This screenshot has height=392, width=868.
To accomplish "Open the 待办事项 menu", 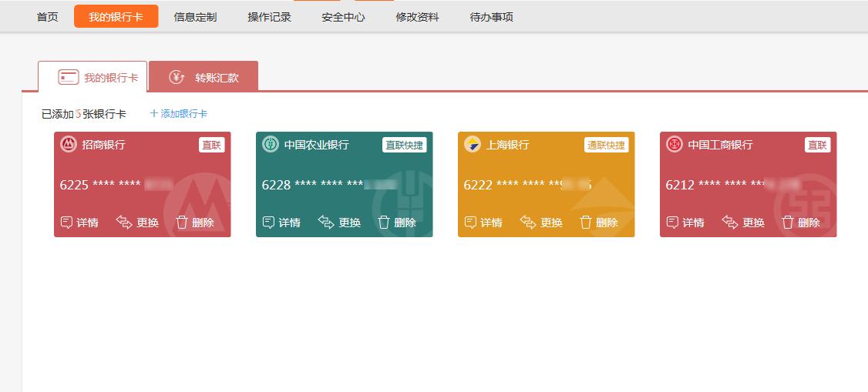I will click(x=492, y=17).
